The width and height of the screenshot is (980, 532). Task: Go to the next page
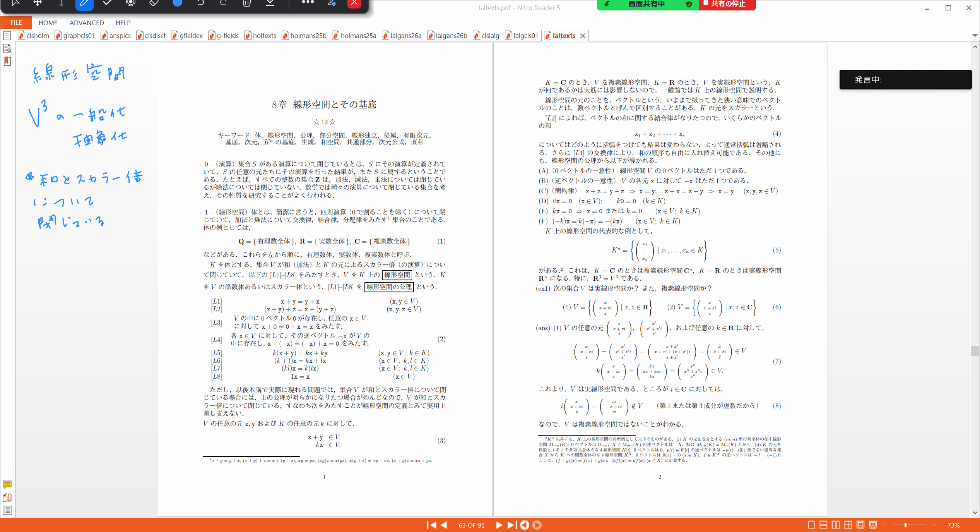[x=499, y=525]
